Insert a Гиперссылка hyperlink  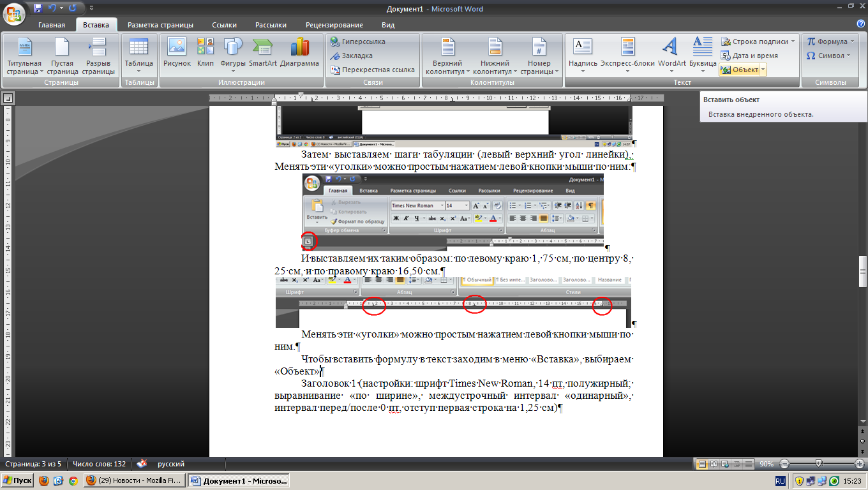pyautogui.click(x=357, y=41)
